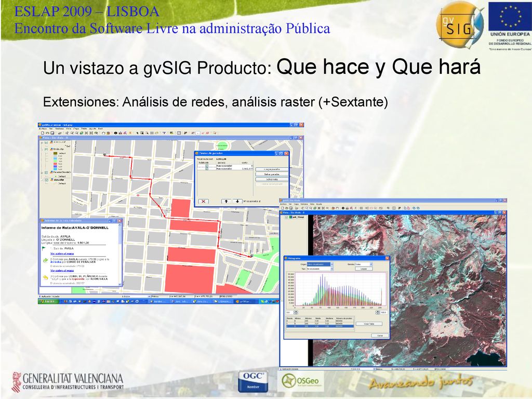Click the Save icon in the network-analysis gvSIG toolbar
532x399 pixels.
pyautogui.click(x=52, y=133)
